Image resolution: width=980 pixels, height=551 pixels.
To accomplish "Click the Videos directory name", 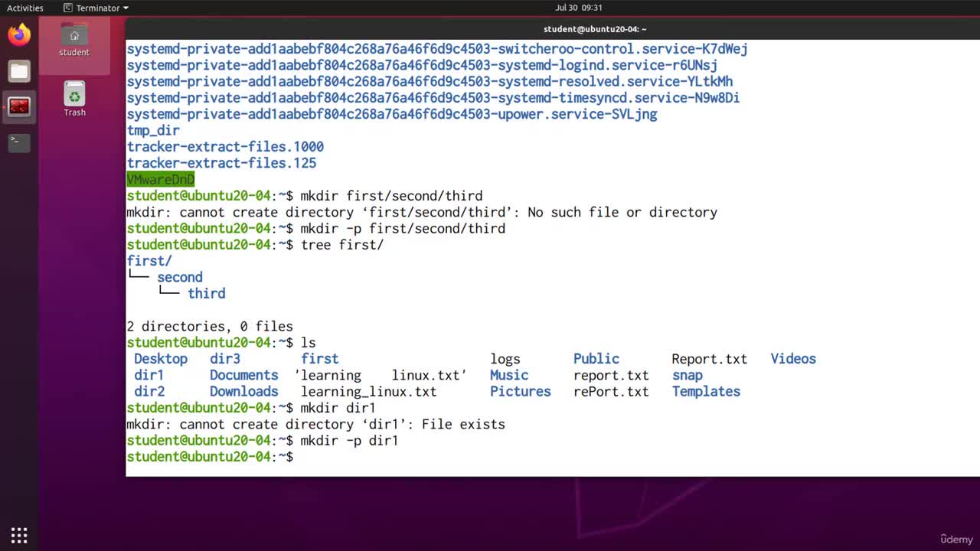I will 793,359.
